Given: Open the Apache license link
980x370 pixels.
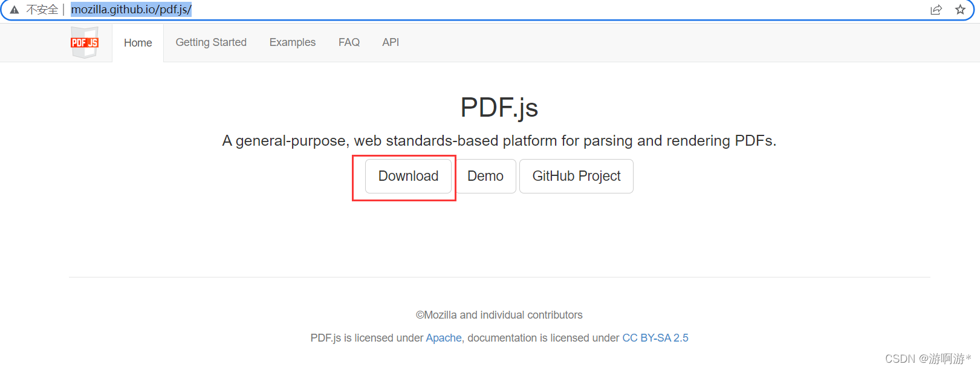Looking at the screenshot, I should pos(443,338).
